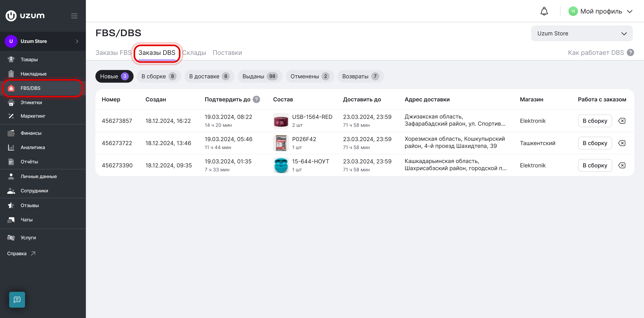Filter orders by В сборке status
The image size is (644, 318).
click(159, 76)
